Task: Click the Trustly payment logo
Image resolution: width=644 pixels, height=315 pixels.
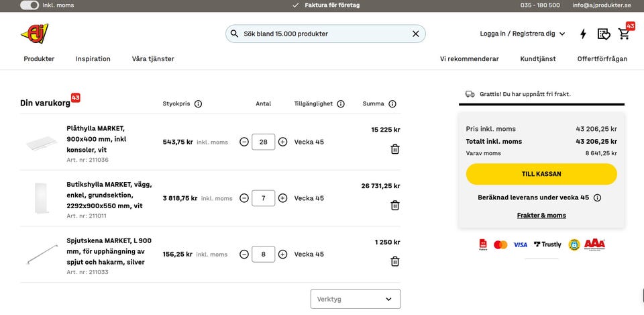Action: click(x=547, y=244)
